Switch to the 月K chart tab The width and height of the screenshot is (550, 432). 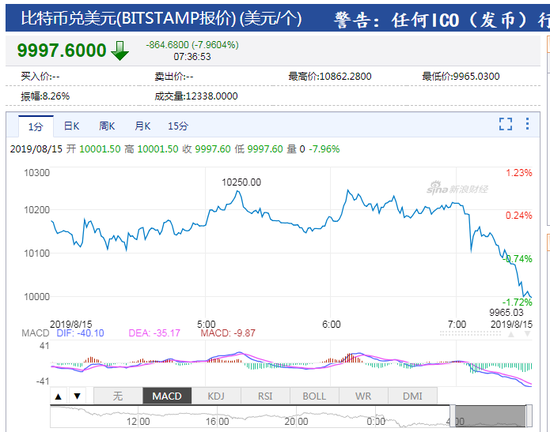142,126
